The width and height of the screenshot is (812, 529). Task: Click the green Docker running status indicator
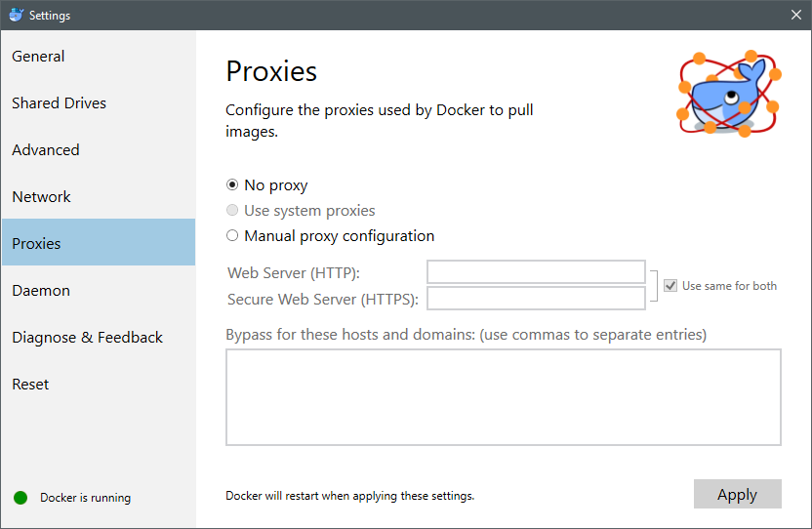click(x=20, y=498)
